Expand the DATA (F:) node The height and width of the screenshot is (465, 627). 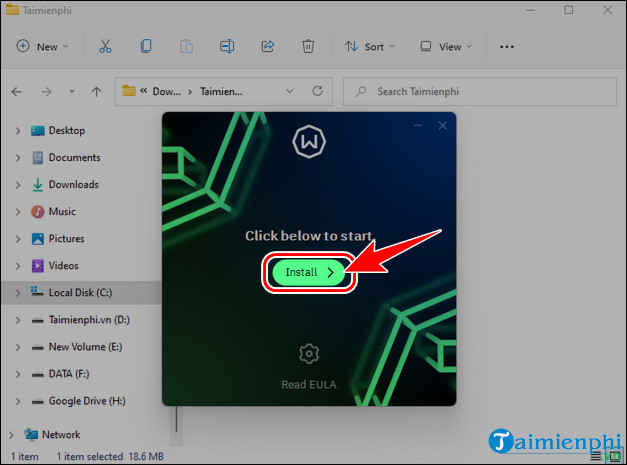coord(18,374)
